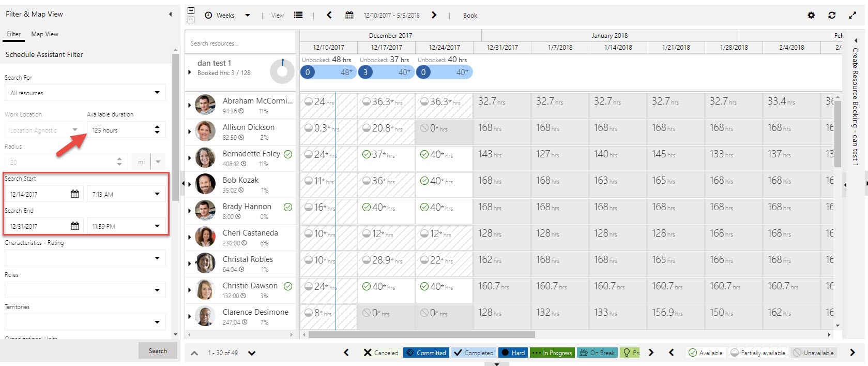Switch to the Map View tab
This screenshot has height=366, width=868.
pos(44,34)
